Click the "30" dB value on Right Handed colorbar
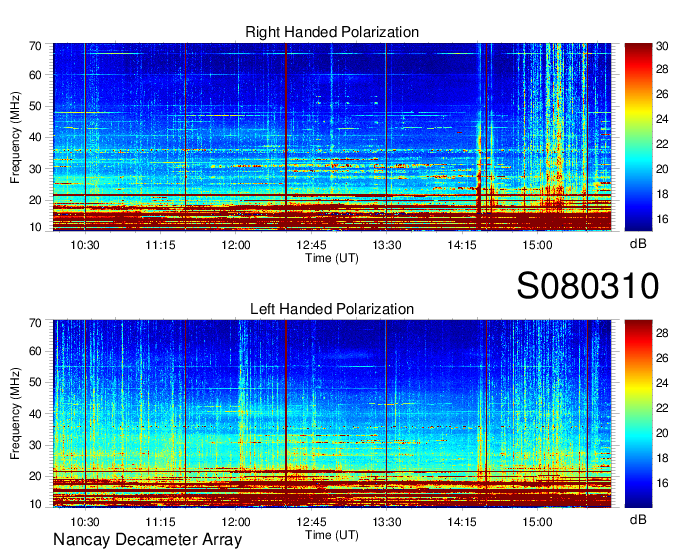This screenshot has width=680, height=552. pyautogui.click(x=662, y=46)
